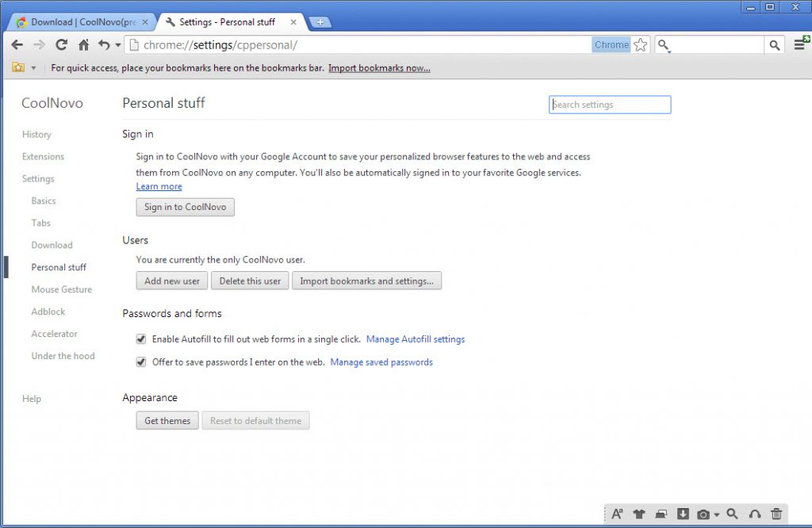Image resolution: width=812 pixels, height=528 pixels.
Task: Click the headphones-shaped icon in bottom toolbar
Action: tap(755, 514)
